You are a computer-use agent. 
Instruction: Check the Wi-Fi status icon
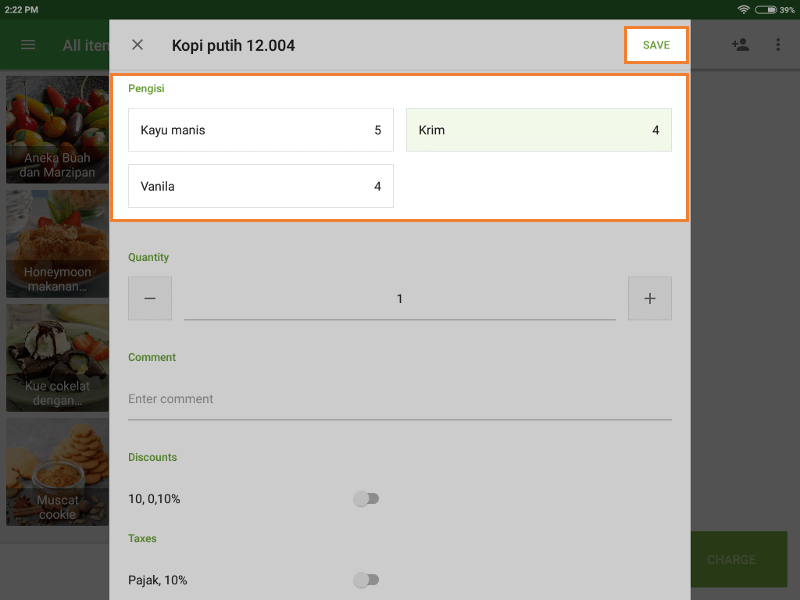pyautogui.click(x=743, y=9)
